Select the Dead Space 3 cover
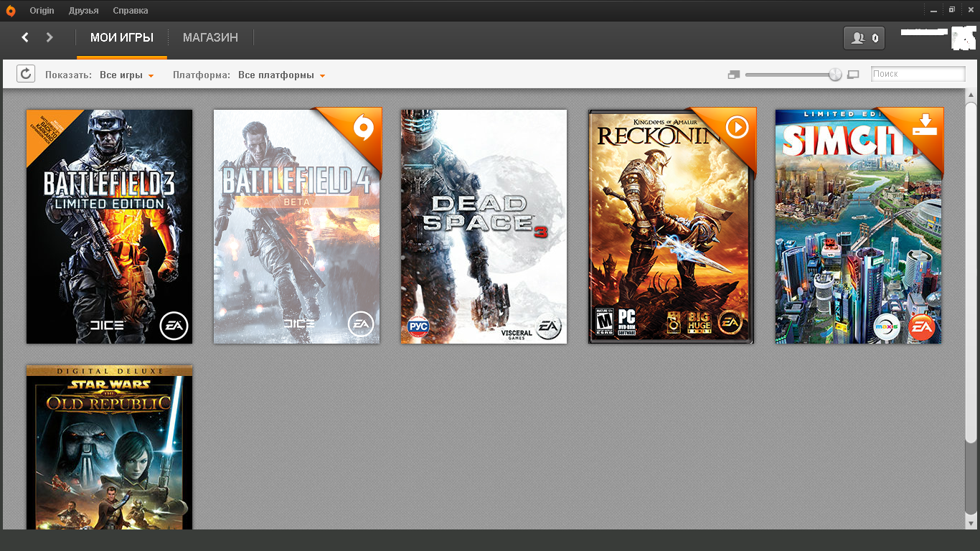Viewport: 980px width, 551px height. click(x=484, y=227)
